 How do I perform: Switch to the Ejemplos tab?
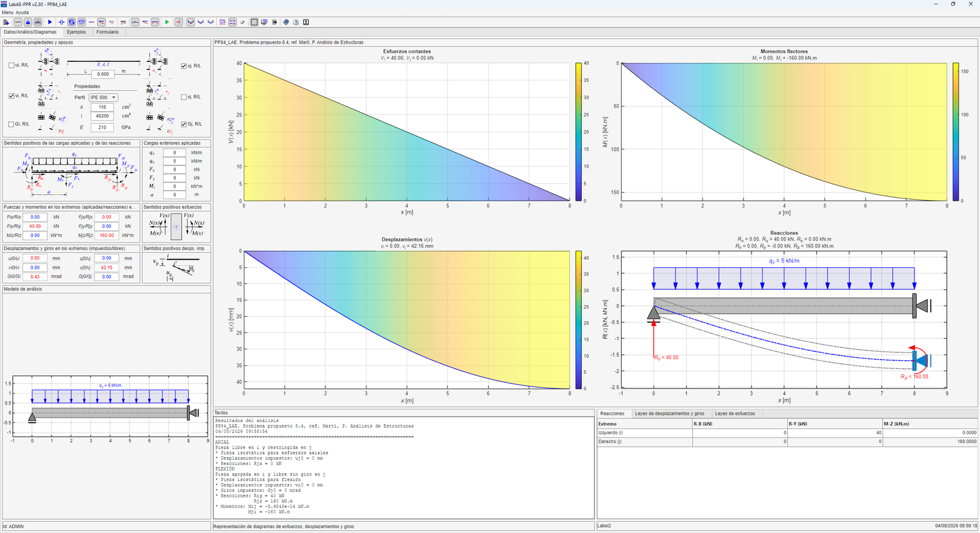point(76,32)
